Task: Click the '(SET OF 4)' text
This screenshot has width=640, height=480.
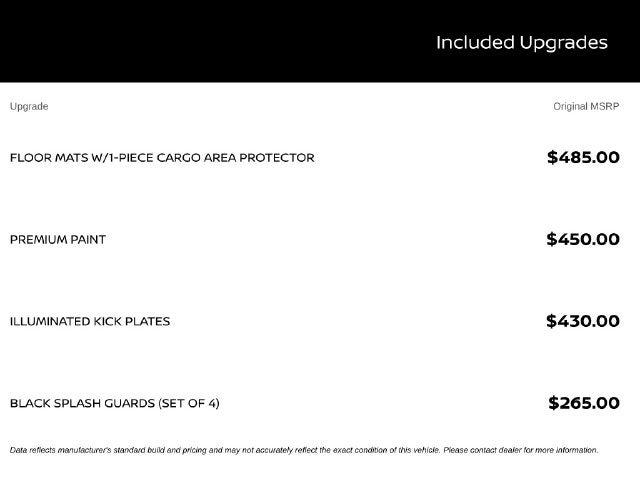Action: 189,403
